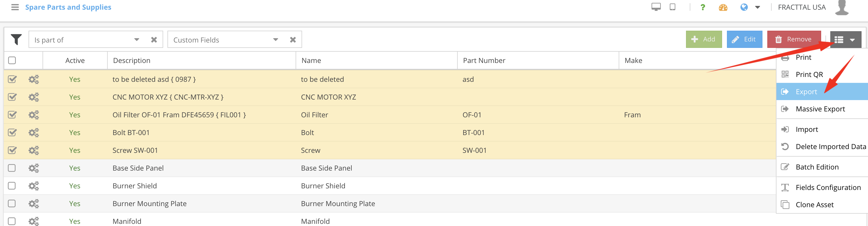
Task: Click the filter funnel icon
Action: click(16, 39)
